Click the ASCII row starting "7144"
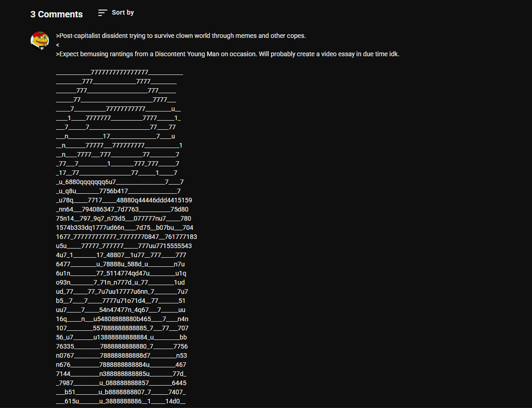 (121, 374)
